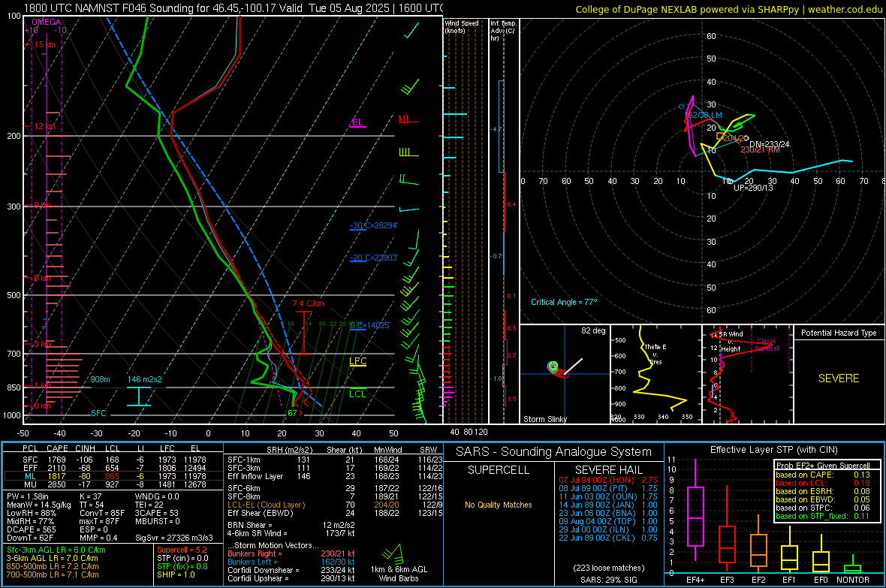Image resolution: width=886 pixels, height=588 pixels.
Task: Click the Theta-E v. Pres label
Action: [x=655, y=354]
